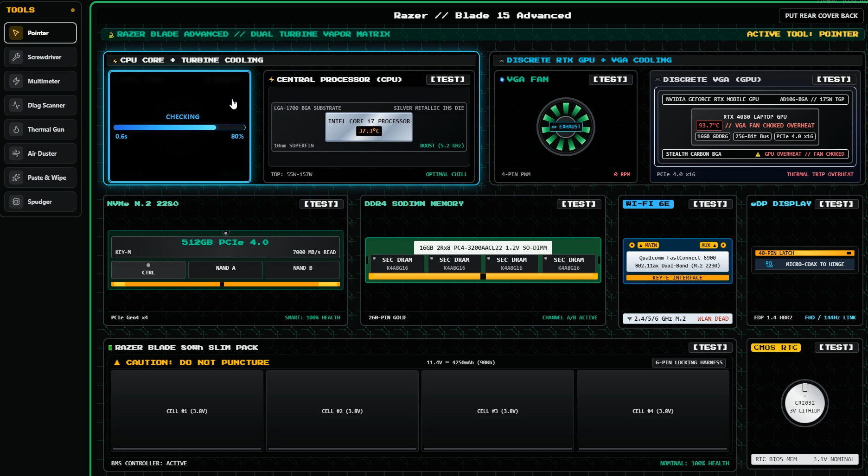The width and height of the screenshot is (868, 476).
Task: Select battery CELL #4
Action: pos(653,411)
